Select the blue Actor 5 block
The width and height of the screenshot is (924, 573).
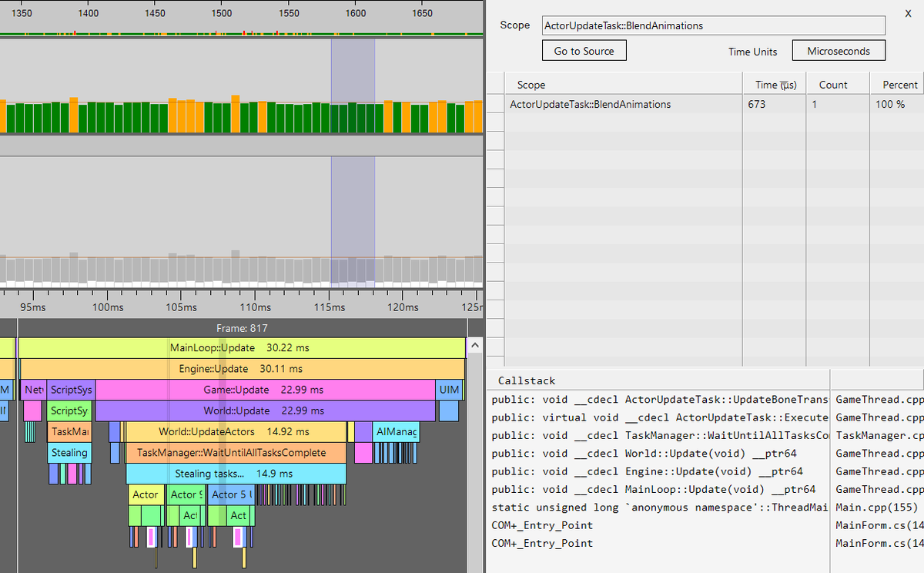[x=231, y=494]
